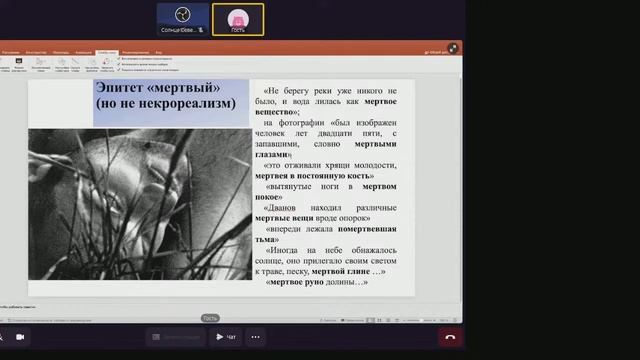Image resolution: width=640 pixels, height=360 pixels.
Task: Click the dimmed screen share button
Action: click(176, 337)
